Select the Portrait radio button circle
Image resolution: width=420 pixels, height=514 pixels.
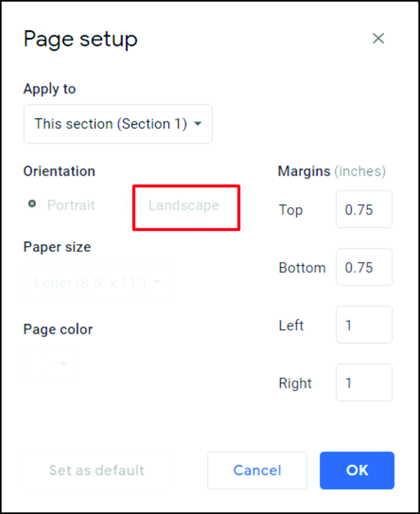[x=32, y=204]
